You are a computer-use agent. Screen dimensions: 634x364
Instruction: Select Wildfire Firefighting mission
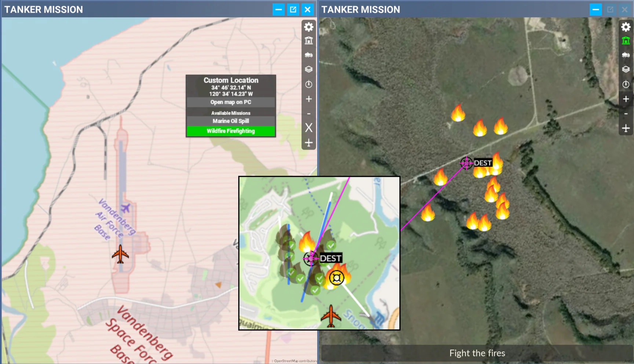[x=231, y=131]
